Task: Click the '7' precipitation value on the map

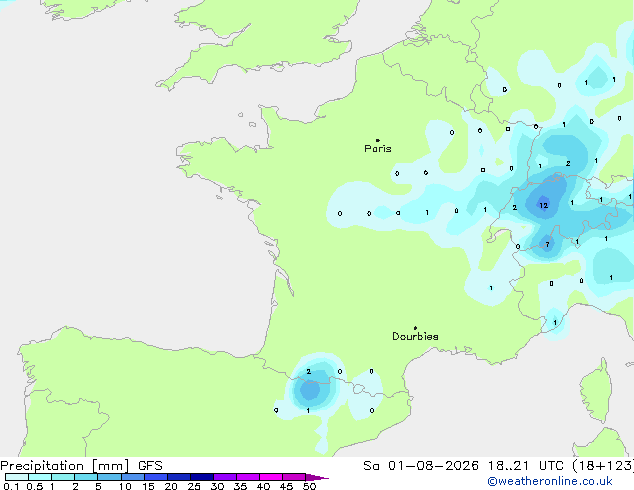Action: coord(547,244)
